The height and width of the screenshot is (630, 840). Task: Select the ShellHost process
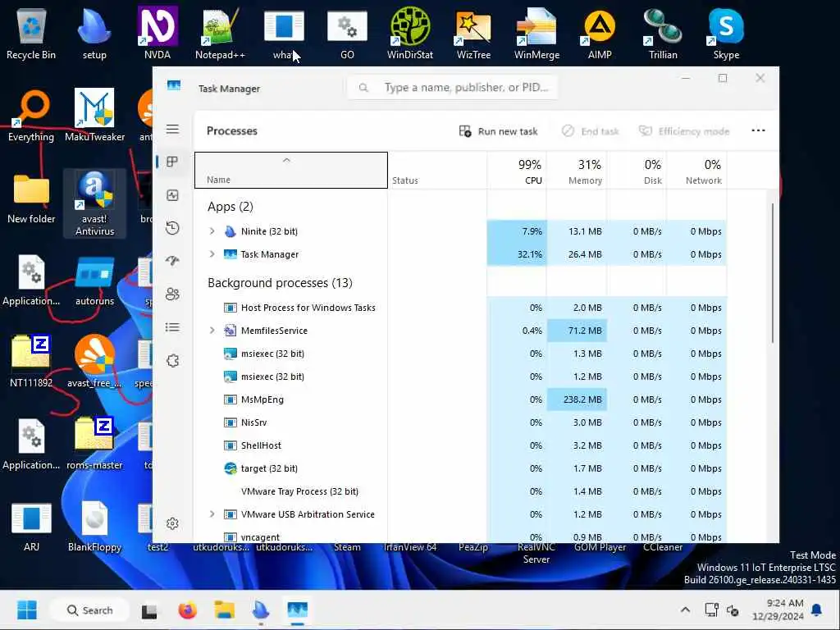coord(460,445)
